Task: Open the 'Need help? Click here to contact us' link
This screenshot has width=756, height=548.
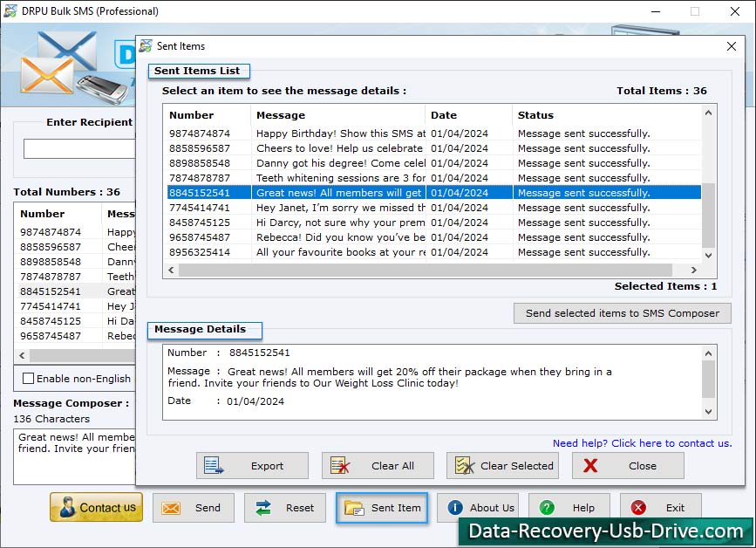Action: pos(643,442)
